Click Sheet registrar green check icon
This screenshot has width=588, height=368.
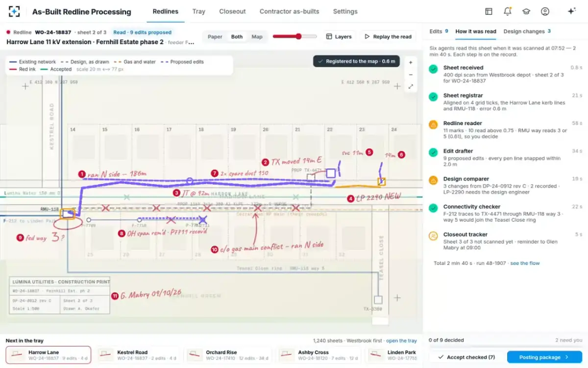point(433,97)
